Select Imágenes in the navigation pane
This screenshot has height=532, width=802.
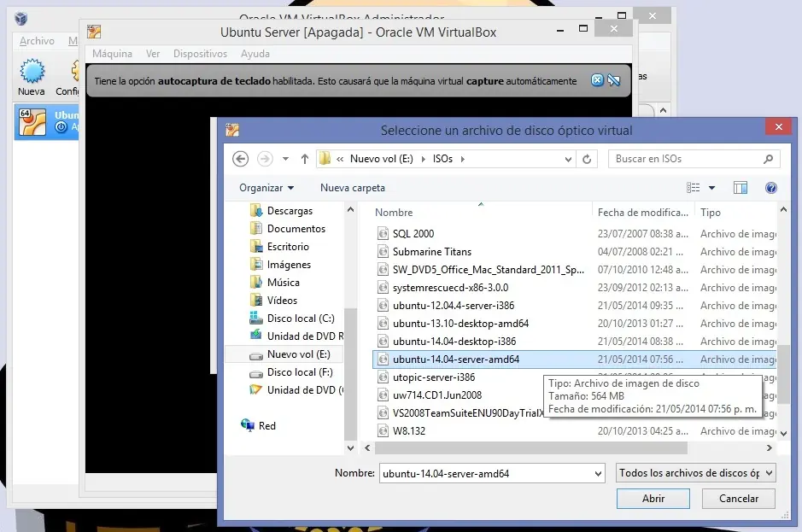click(x=289, y=265)
